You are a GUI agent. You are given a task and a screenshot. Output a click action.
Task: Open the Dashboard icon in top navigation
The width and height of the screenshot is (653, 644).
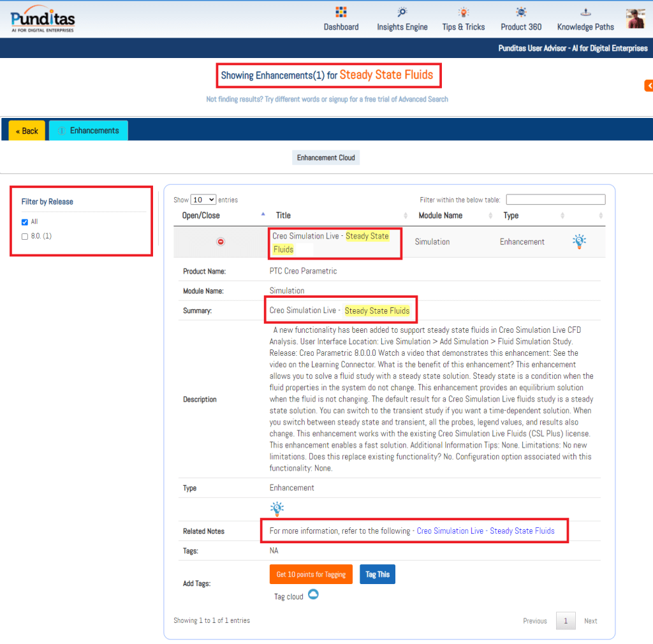click(341, 13)
